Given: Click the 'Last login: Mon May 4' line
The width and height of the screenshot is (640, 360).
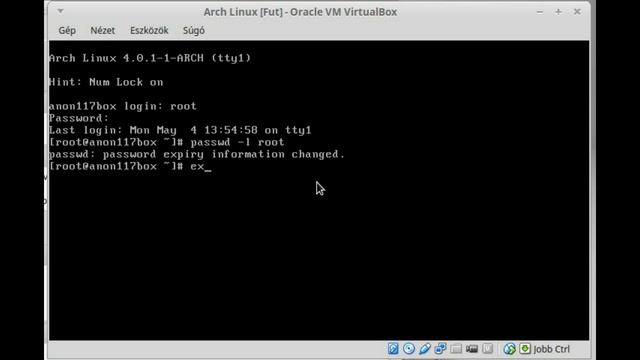Looking at the screenshot, I should tap(180, 130).
